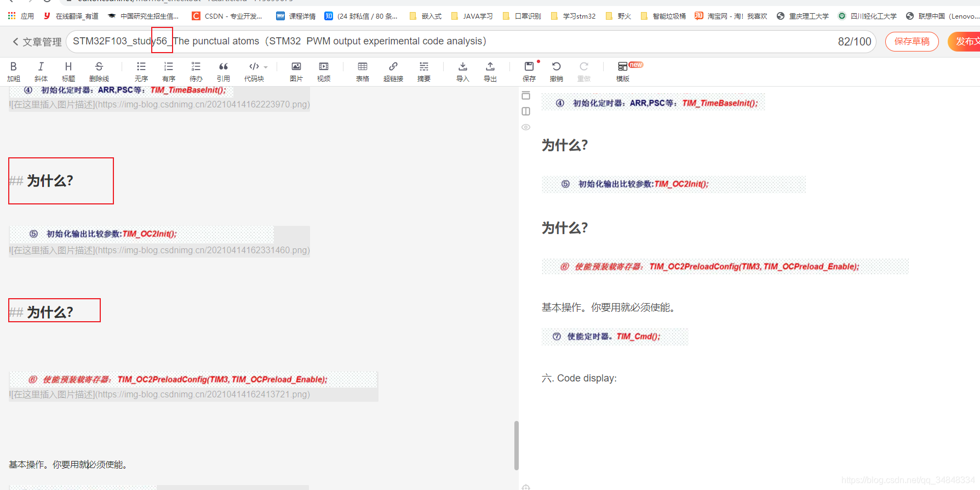Open the 课程详情 bookmark

pos(296,16)
